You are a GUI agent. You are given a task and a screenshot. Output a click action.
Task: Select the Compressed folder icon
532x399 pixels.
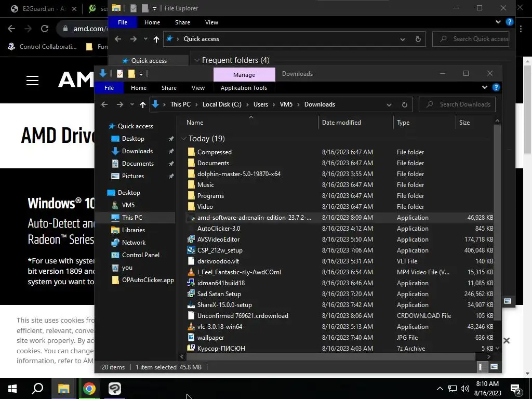(191, 152)
